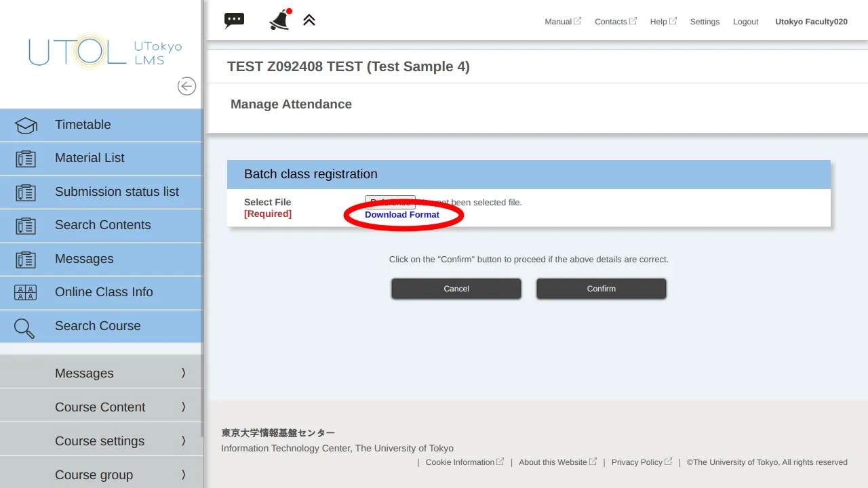Open the chat messages speech bubble icon
The image size is (868, 488).
[x=234, y=20]
